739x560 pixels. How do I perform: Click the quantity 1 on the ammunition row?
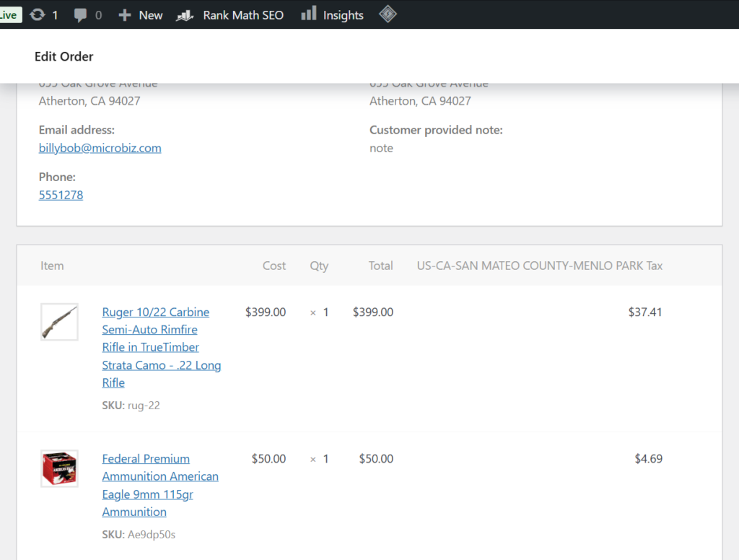325,459
